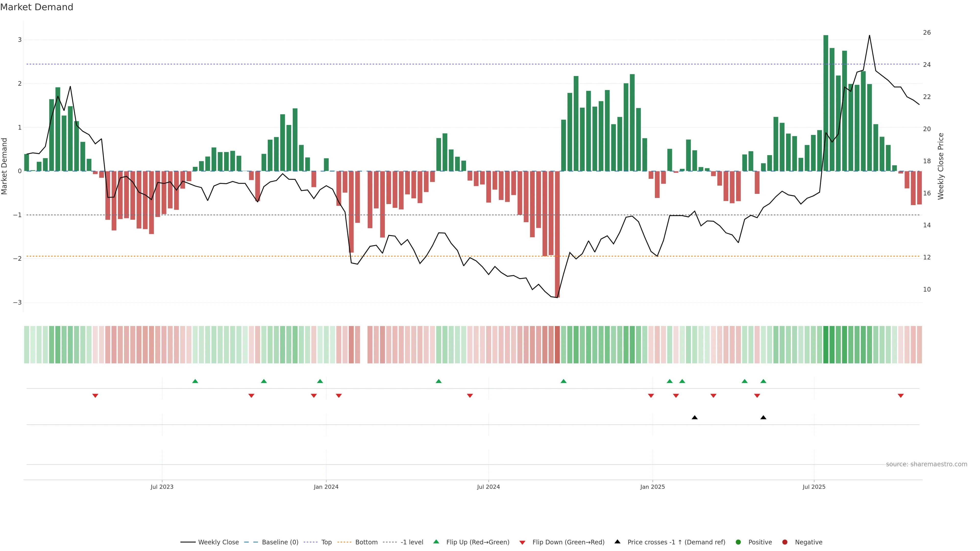Click the Market Demand chart title
This screenshot has width=980, height=551.
tap(36, 7)
